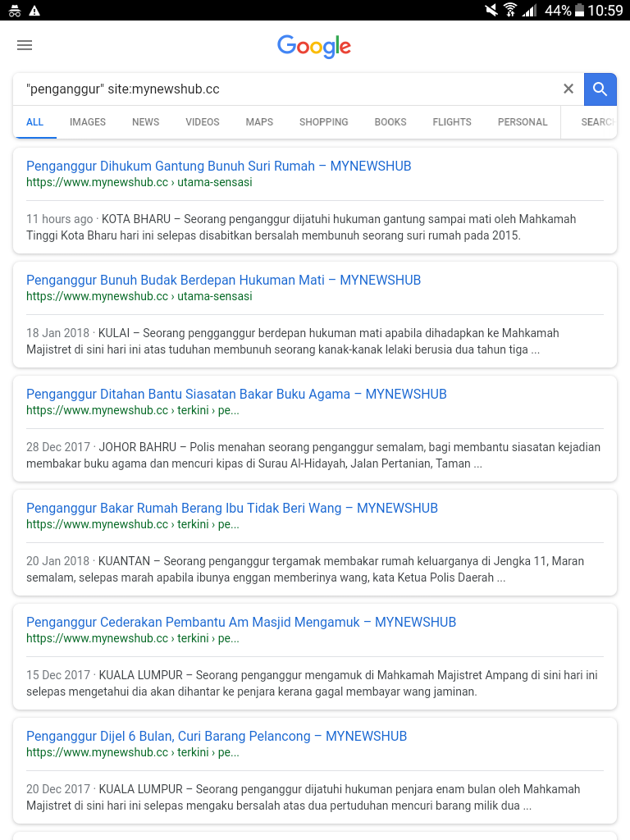
Task: Tap the battery indicator in status bar
Action: [x=579, y=10]
